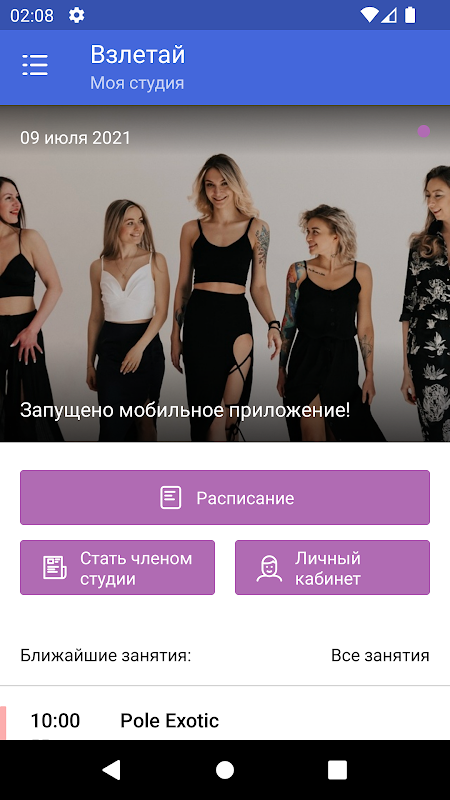
Task: Open Личный кабинет account button
Action: click(333, 568)
